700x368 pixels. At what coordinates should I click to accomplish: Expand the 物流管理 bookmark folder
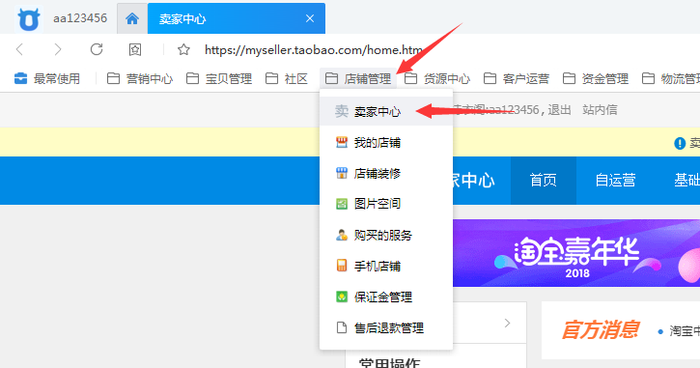pos(671,79)
